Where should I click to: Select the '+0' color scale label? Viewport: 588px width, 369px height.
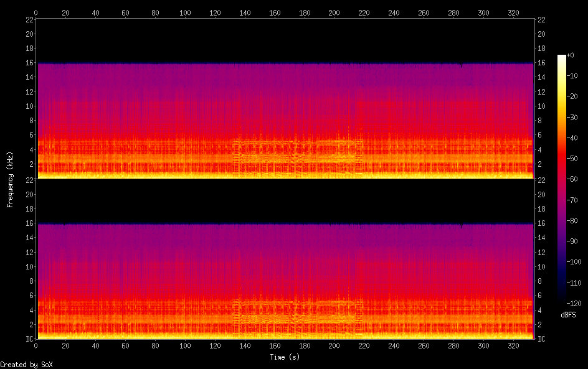point(571,55)
